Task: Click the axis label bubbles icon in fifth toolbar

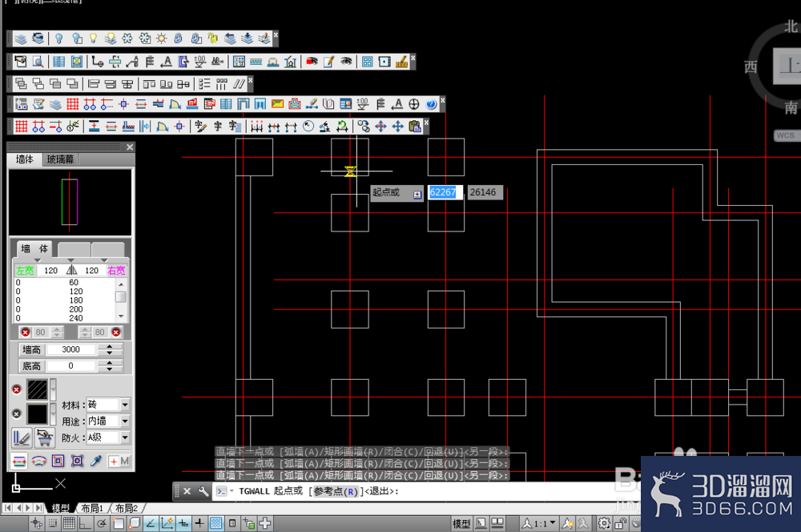Action: [x=38, y=127]
